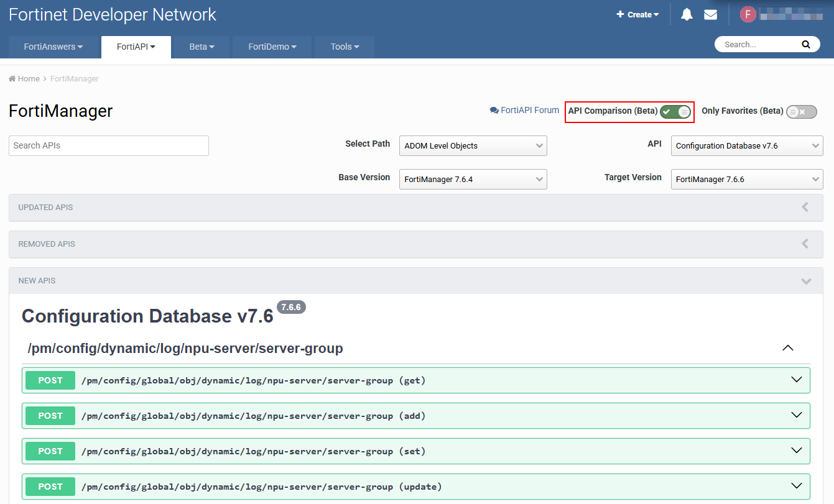Click the Create button in header

click(x=637, y=14)
